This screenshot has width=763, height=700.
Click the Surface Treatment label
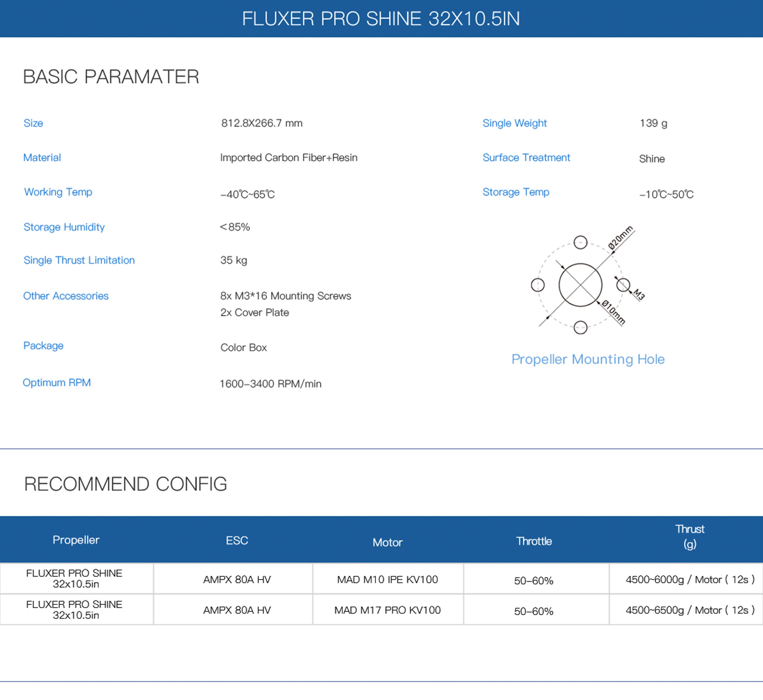(x=526, y=158)
